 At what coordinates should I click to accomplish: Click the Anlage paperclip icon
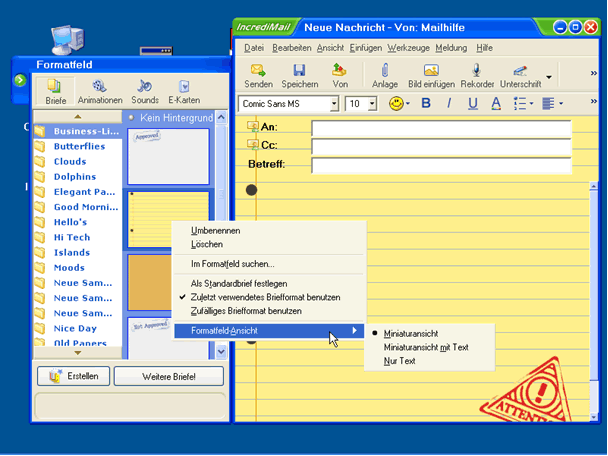click(385, 70)
